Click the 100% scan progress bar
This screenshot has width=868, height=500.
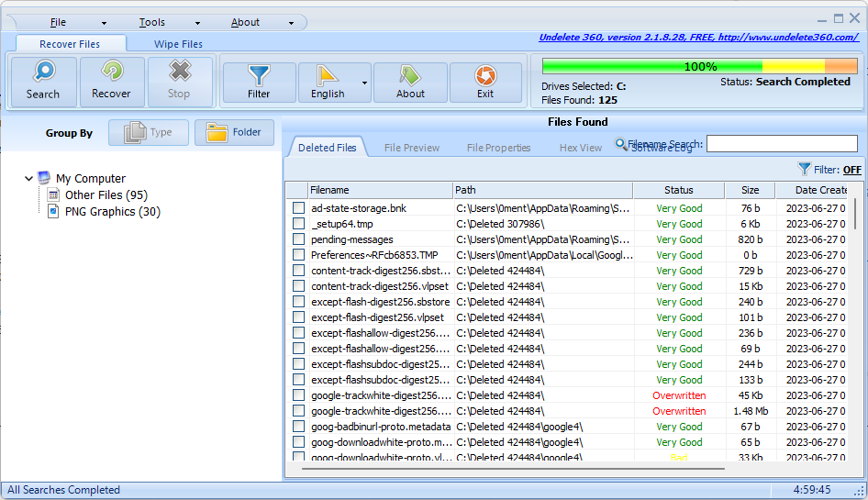700,66
